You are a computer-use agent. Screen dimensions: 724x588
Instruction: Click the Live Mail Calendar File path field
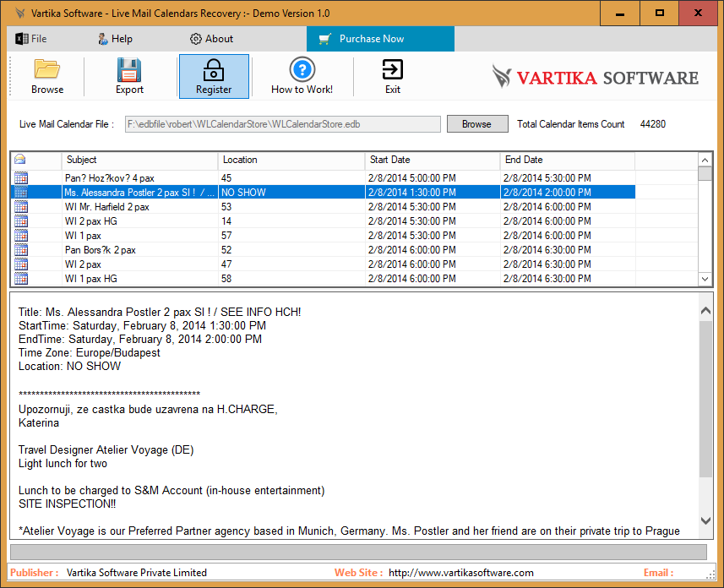click(282, 124)
